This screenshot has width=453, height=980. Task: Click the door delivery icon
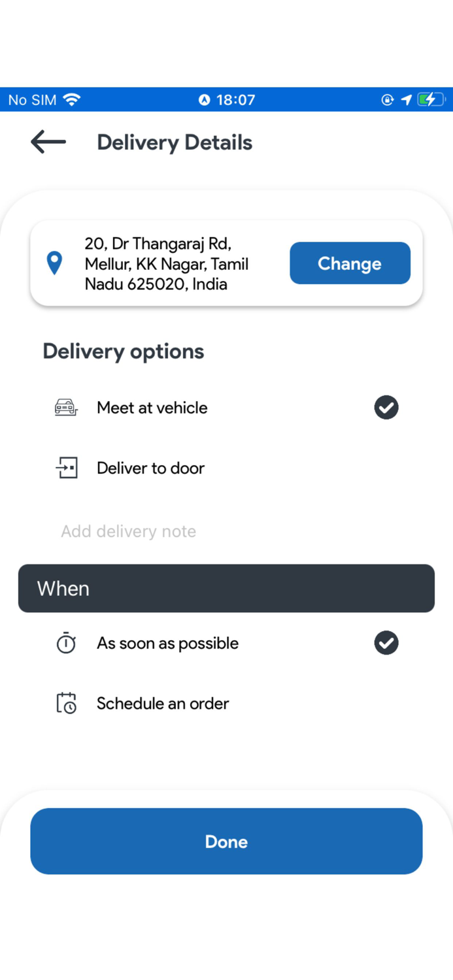(x=65, y=468)
